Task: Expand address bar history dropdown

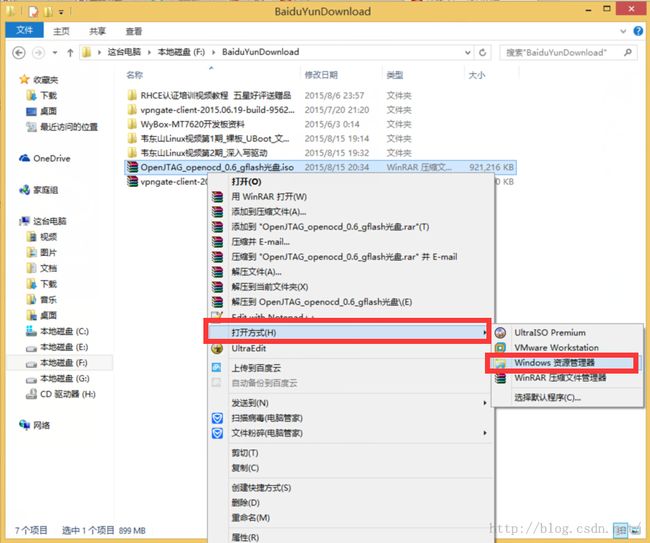Action: point(467,53)
